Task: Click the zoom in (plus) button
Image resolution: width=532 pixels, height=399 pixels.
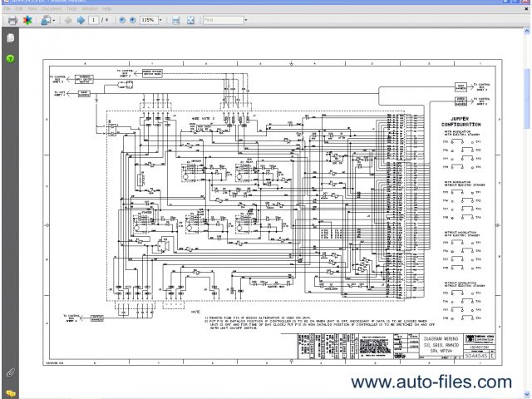Action: tap(134, 18)
